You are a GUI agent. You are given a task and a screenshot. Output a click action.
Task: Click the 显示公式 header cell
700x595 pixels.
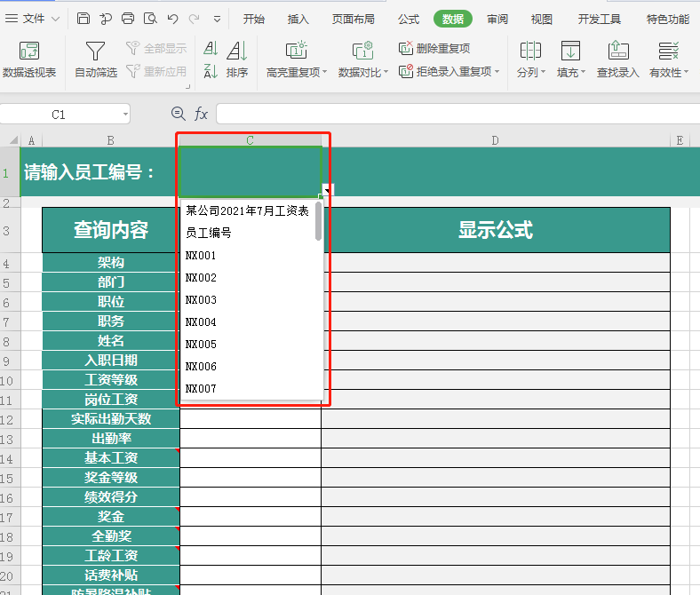pos(496,230)
